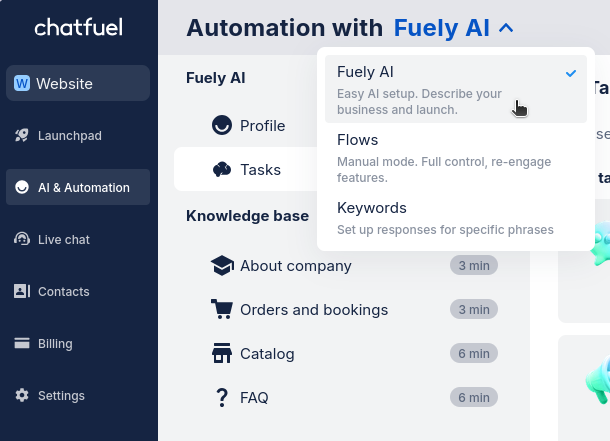Collapse the Fuely AI mode dropdown chevron
Viewport: 610px width, 441px height.
click(506, 28)
